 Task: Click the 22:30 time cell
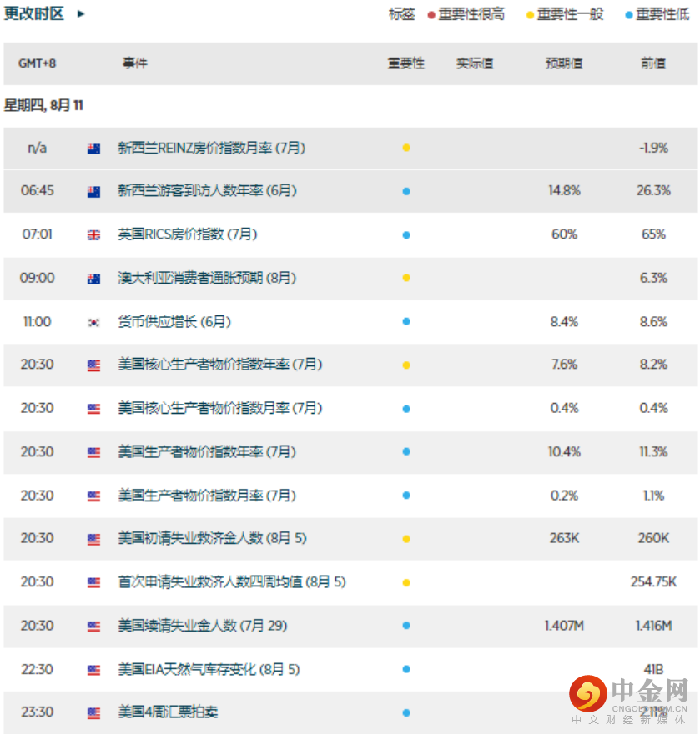[x=37, y=669]
